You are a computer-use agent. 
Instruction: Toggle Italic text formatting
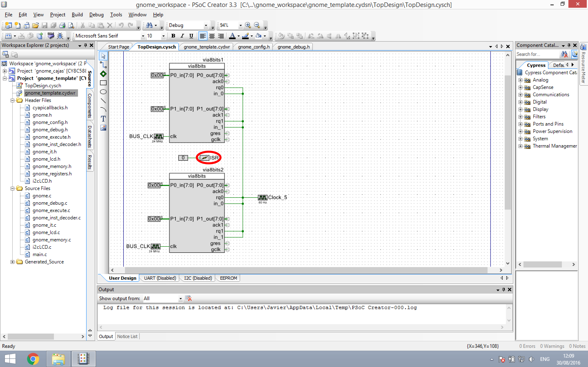[182, 36]
